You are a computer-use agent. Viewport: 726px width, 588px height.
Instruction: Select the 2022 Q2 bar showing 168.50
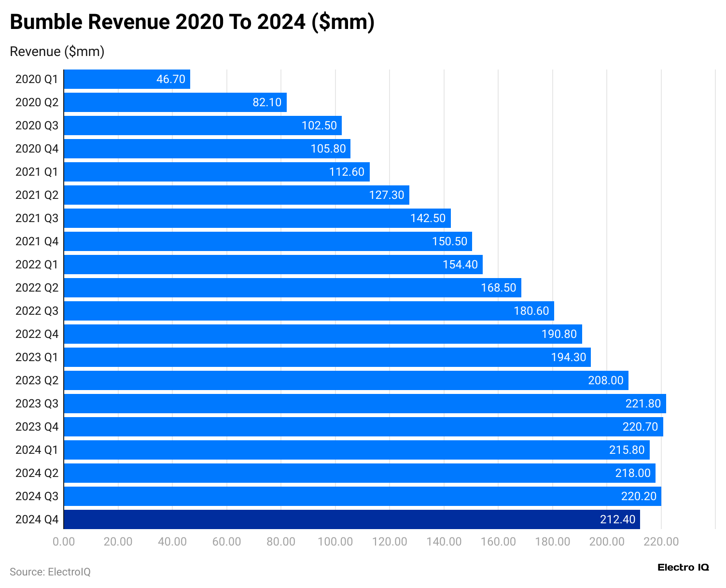(293, 288)
